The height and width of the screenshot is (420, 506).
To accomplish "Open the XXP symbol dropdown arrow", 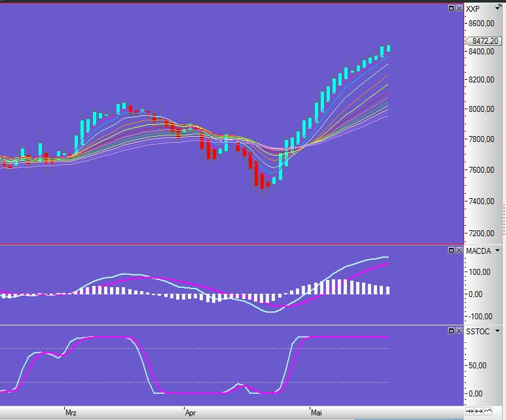I will tap(497, 8).
